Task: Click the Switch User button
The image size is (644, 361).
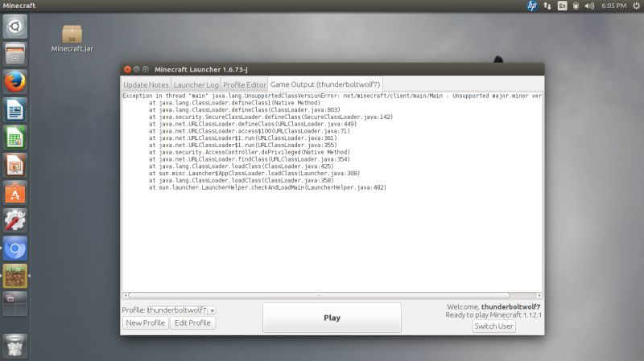Action: [493, 326]
